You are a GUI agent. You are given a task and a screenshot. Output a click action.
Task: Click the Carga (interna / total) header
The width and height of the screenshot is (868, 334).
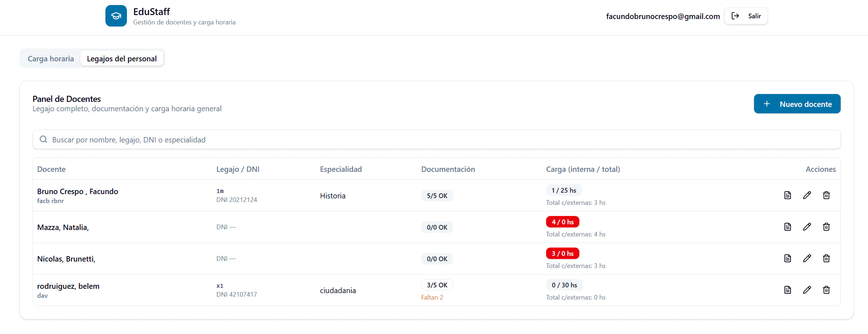point(583,169)
